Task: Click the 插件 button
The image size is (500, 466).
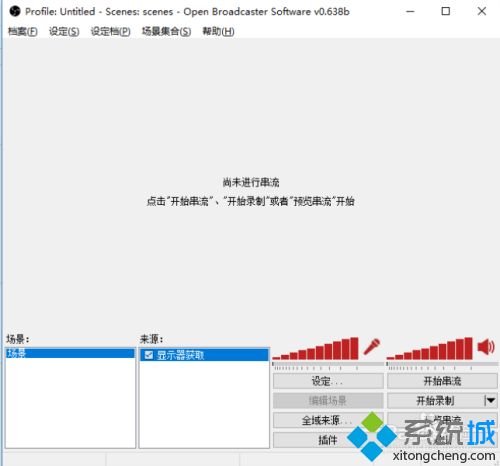Action: (x=328, y=440)
